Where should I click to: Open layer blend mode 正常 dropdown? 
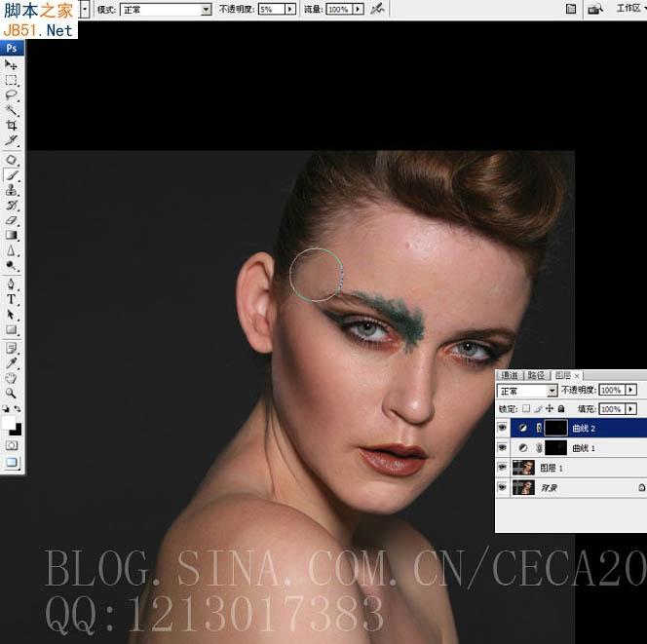click(x=527, y=391)
